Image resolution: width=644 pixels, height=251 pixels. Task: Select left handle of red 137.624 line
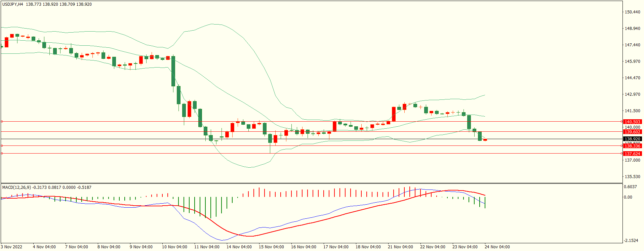pyautogui.click(x=2, y=153)
